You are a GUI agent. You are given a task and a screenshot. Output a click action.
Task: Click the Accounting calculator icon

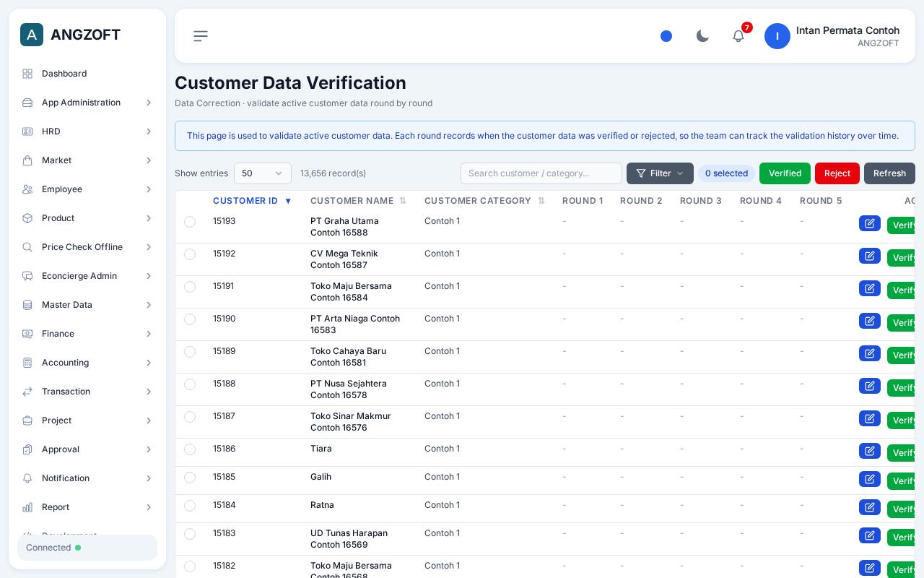[27, 363]
